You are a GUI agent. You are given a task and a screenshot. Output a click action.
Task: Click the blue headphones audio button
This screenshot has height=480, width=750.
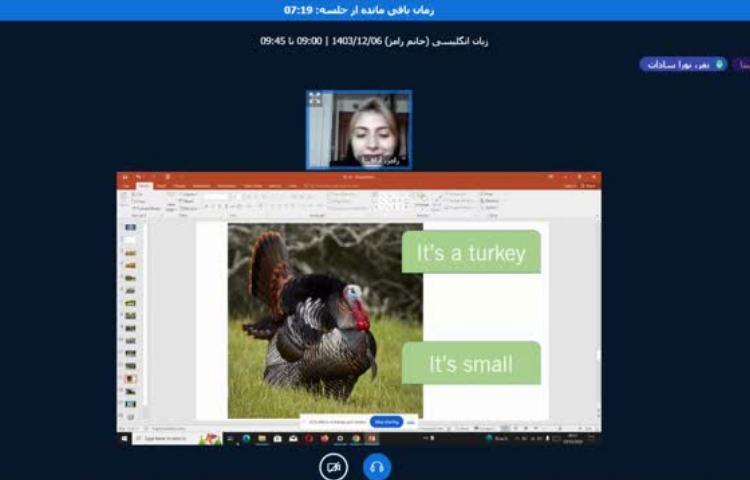[377, 467]
